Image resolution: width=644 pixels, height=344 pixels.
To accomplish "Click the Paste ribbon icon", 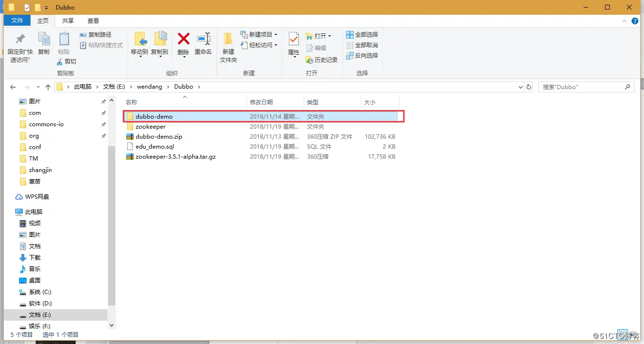I will coord(64,43).
